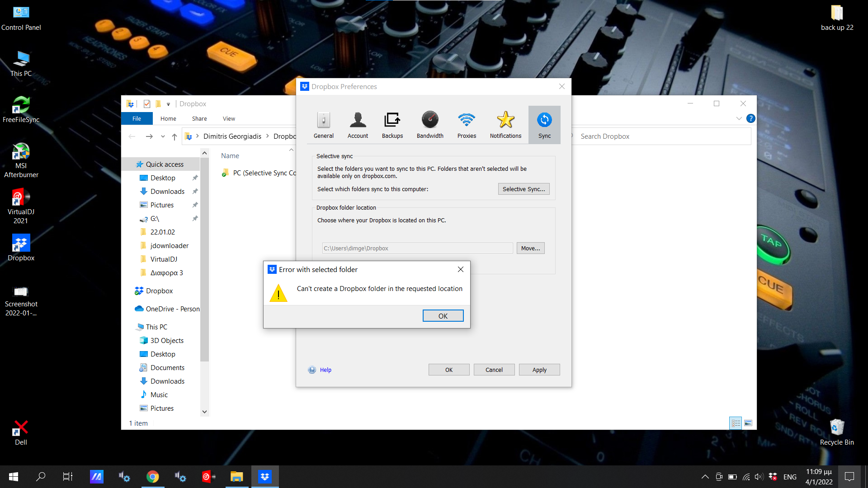The image size is (868, 488).
Task: Open the General preferences tab
Action: [323, 125]
